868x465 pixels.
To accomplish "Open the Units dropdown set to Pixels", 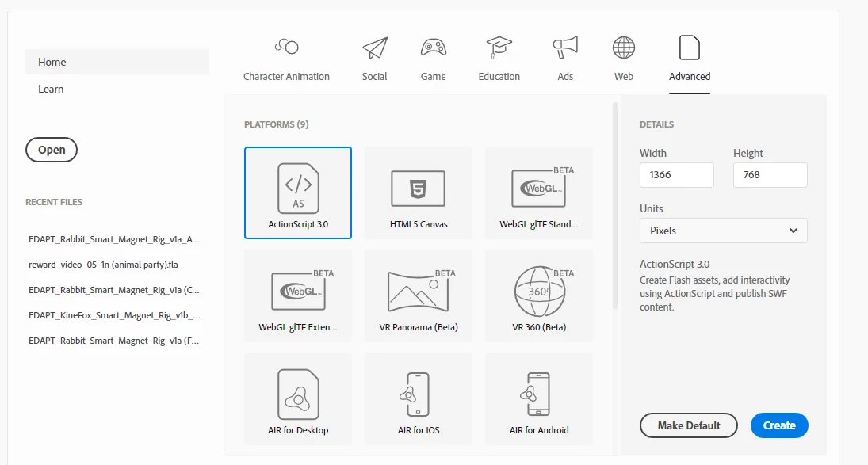I will point(724,231).
